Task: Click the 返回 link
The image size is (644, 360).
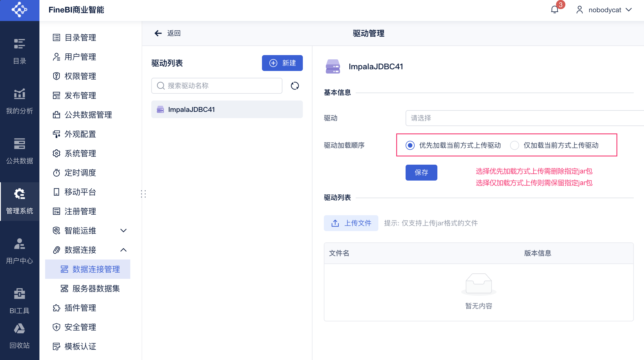Action: pyautogui.click(x=174, y=33)
